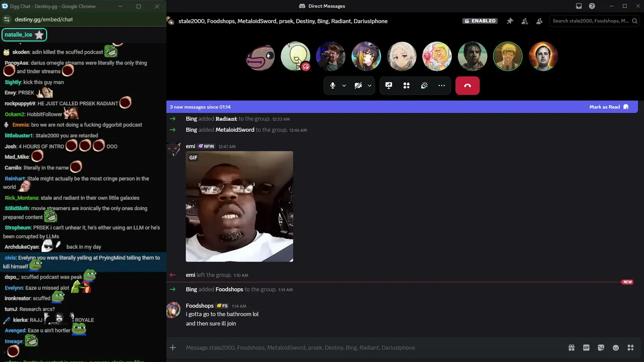This screenshot has width=644, height=362.
Task: Show the member list icon
Action: tap(539, 21)
